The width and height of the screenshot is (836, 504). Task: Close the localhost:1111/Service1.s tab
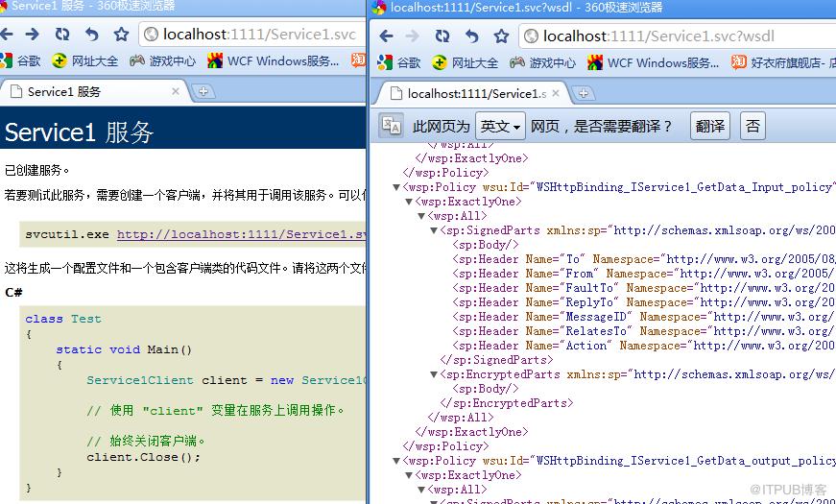(x=556, y=93)
